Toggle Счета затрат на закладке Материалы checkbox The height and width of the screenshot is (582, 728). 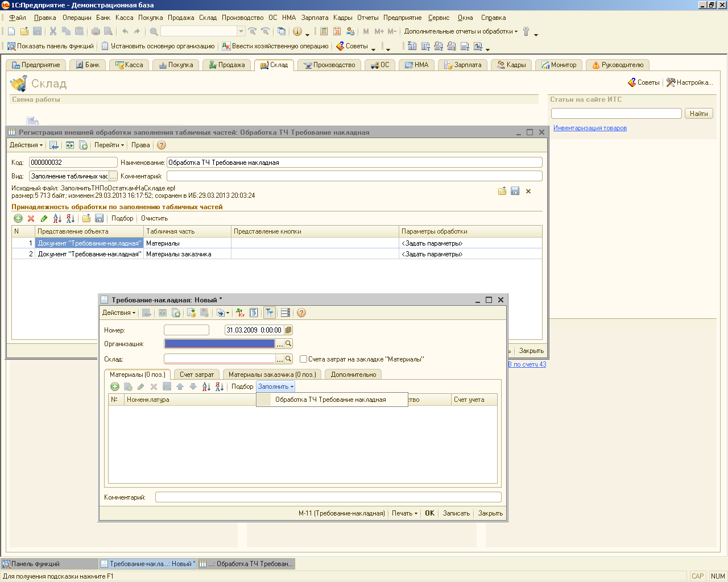pos(303,359)
